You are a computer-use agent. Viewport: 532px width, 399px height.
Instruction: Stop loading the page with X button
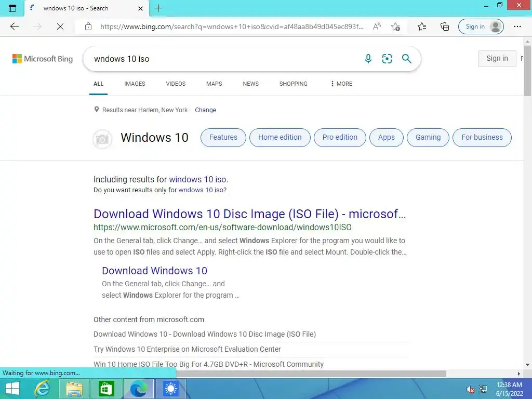[x=60, y=26]
